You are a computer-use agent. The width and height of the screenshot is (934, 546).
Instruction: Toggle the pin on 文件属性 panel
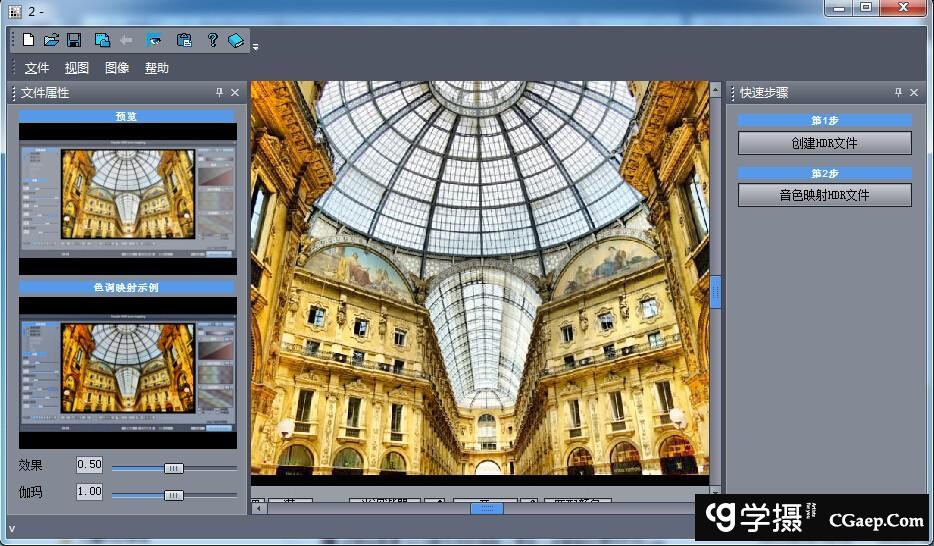220,93
